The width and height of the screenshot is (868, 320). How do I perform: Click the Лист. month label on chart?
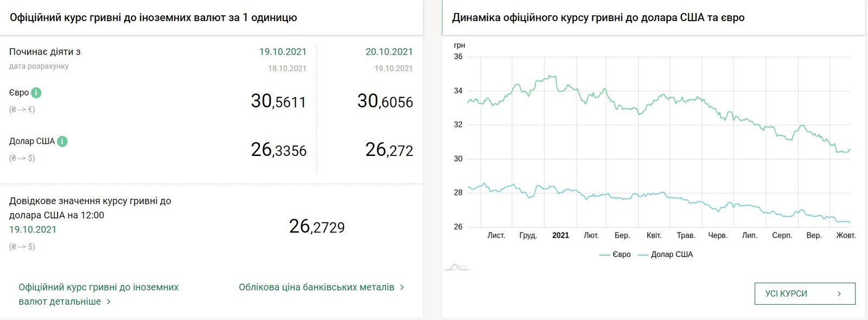pos(496,235)
